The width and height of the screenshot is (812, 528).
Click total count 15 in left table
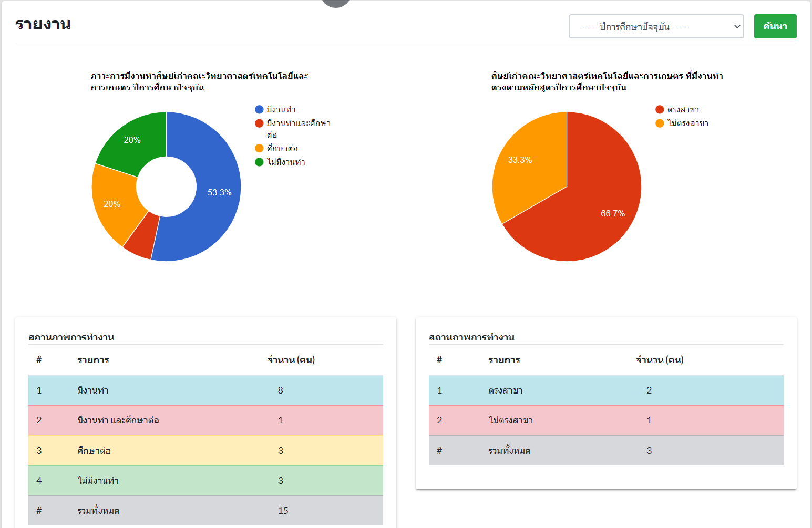tap(283, 511)
